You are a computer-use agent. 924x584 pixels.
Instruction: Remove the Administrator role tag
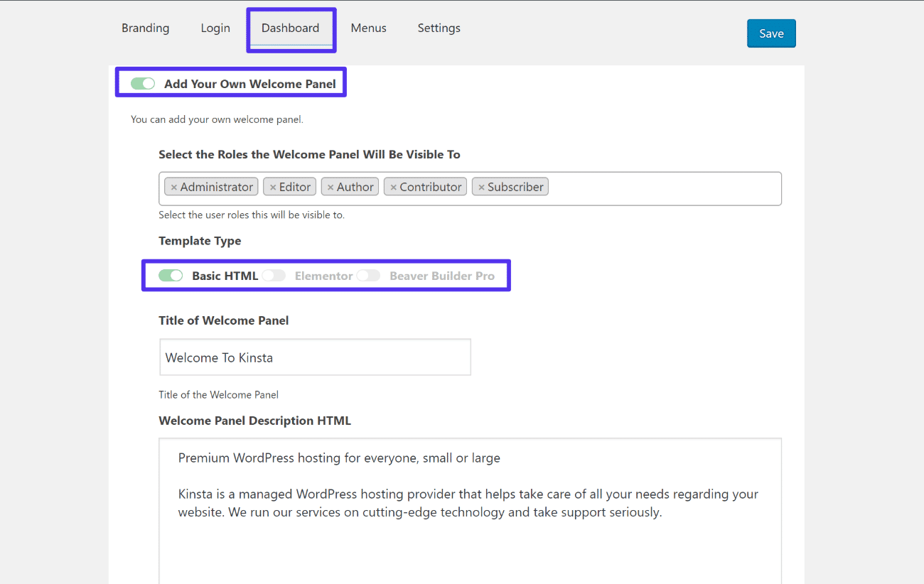pos(175,186)
